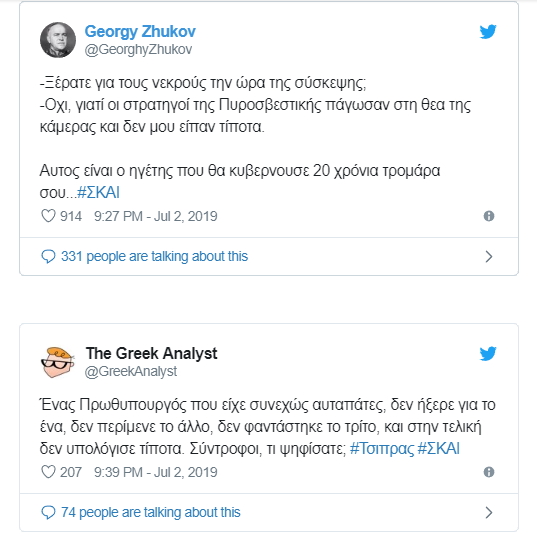Viewport: 537px width, 536px height.
Task: Click the Twitter bird icon on The Greek Analyst's tweet
Action: [x=488, y=354]
